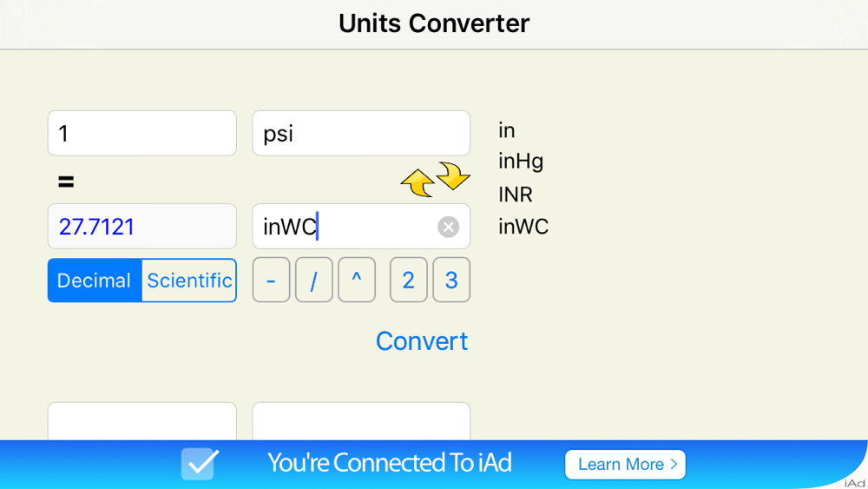Focus the input value field containing 1
This screenshot has height=489, width=868.
pos(141,134)
